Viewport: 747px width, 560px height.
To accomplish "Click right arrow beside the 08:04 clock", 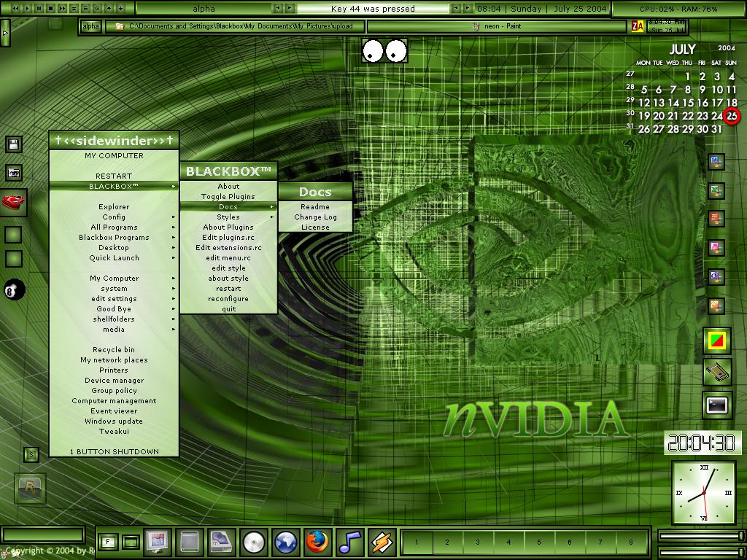I will tap(468, 8).
